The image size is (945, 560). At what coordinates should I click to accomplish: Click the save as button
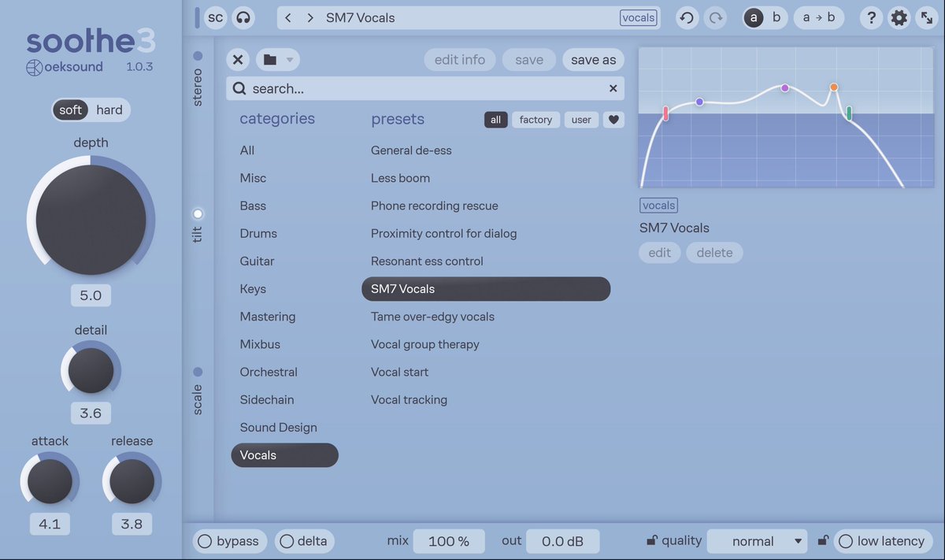point(594,60)
